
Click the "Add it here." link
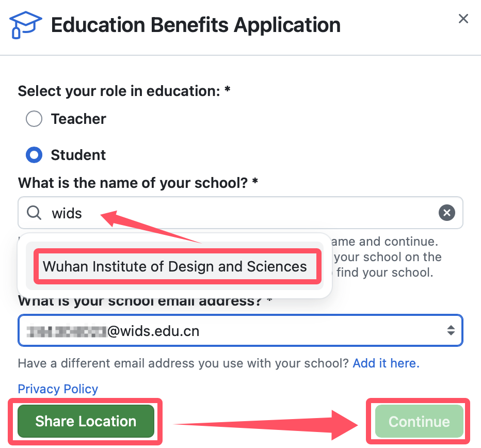click(x=386, y=363)
